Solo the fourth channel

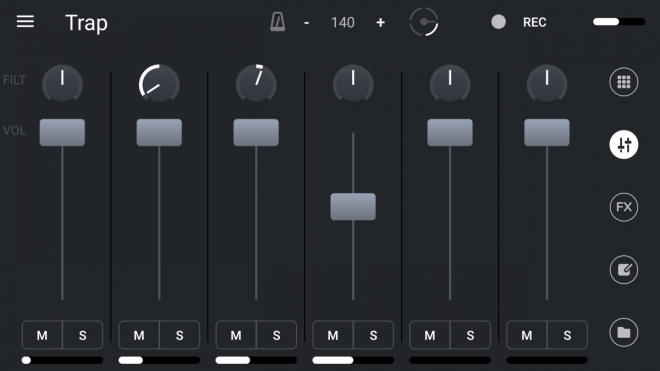[x=373, y=335]
